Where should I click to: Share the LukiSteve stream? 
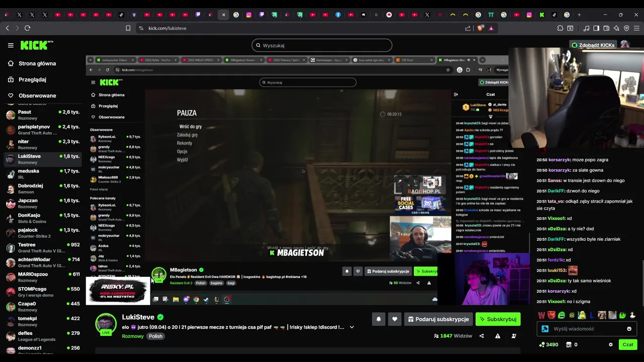coord(481,336)
